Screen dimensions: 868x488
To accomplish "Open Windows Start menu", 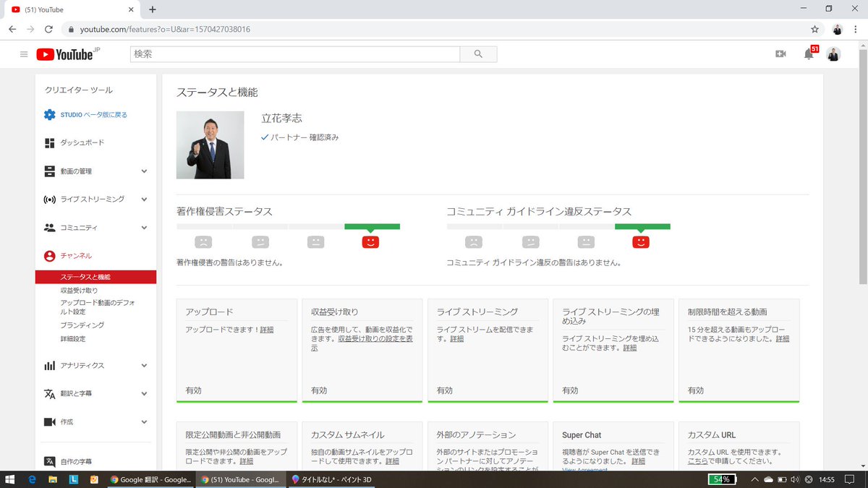I will click(x=11, y=479).
